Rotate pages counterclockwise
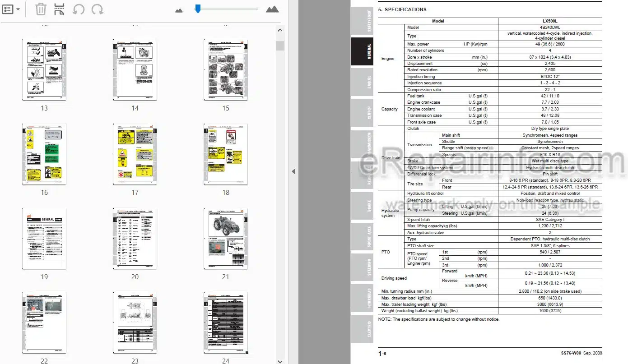Image resolution: width=628 pixels, height=364 pixels. click(79, 9)
